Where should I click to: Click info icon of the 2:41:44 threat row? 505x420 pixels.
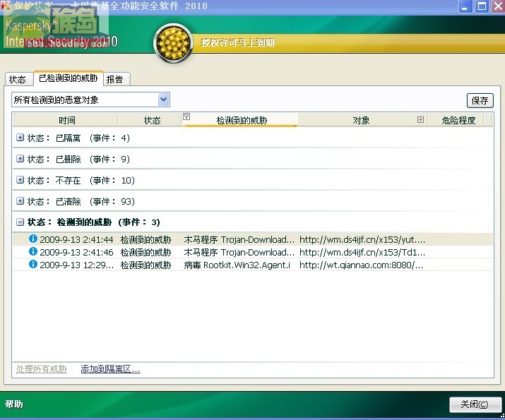coord(33,239)
